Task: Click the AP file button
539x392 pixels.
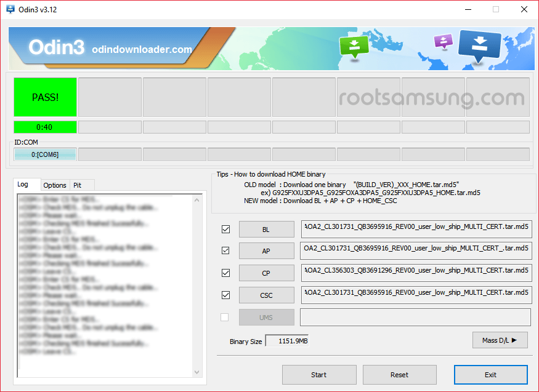Action: tap(266, 251)
